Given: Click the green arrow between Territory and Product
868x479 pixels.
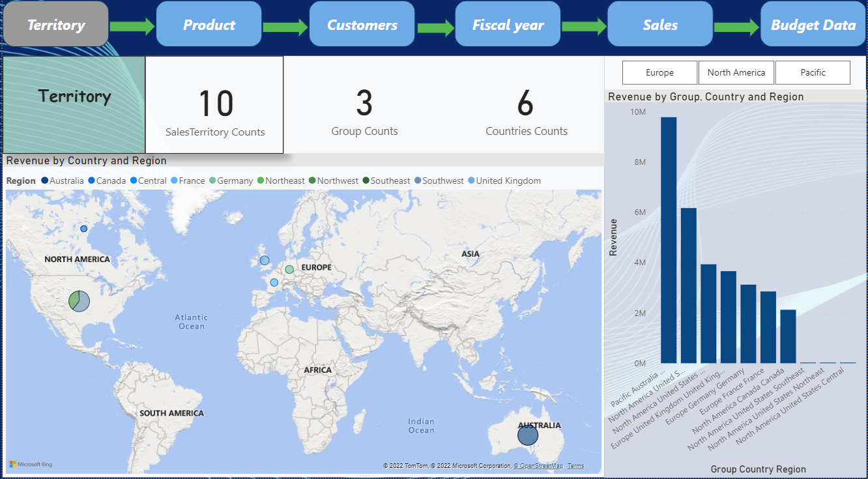Looking at the screenshot, I should (x=131, y=24).
